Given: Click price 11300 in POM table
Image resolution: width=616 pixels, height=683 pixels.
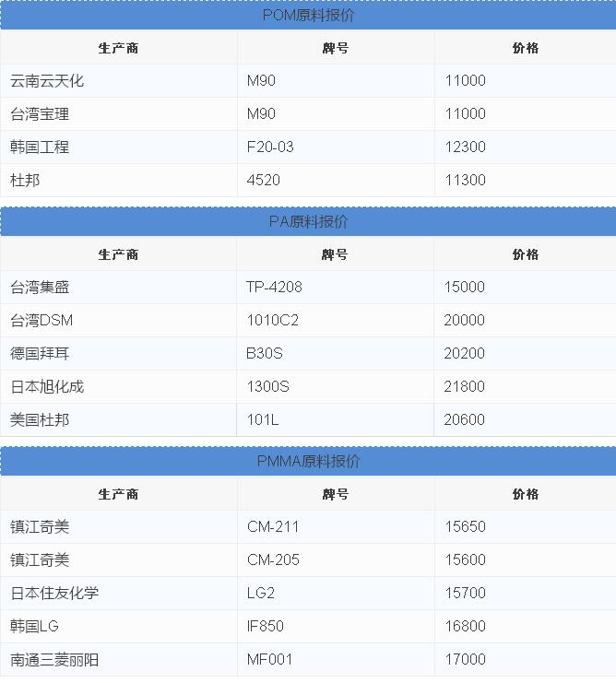Looking at the screenshot, I should tap(526, 180).
